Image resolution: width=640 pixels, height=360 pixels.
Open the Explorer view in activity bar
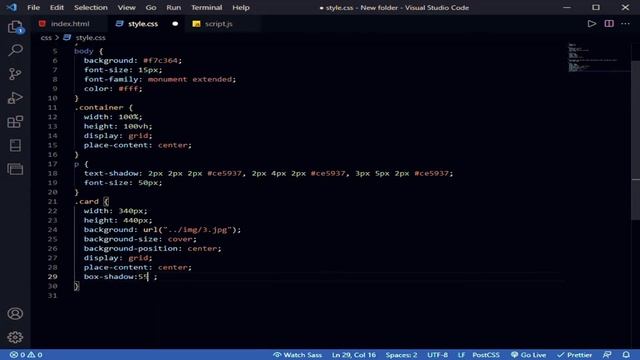(x=15, y=27)
